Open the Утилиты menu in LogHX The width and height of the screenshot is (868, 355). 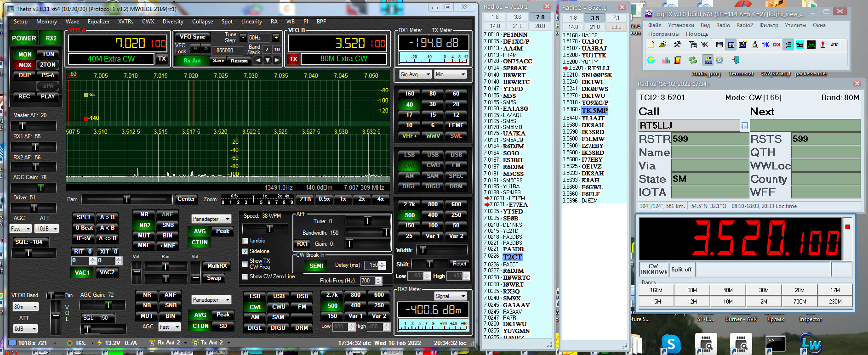click(x=795, y=25)
